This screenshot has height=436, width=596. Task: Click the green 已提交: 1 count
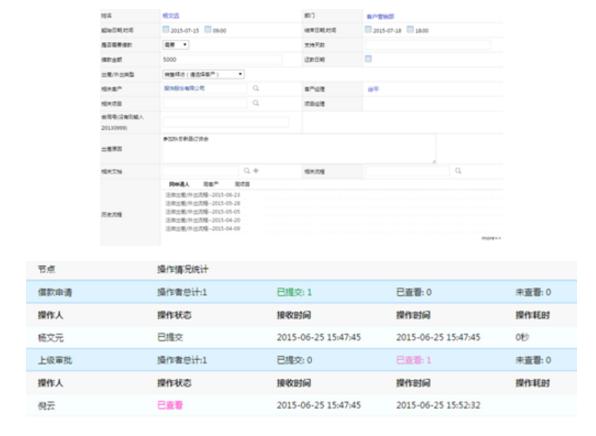click(x=294, y=292)
